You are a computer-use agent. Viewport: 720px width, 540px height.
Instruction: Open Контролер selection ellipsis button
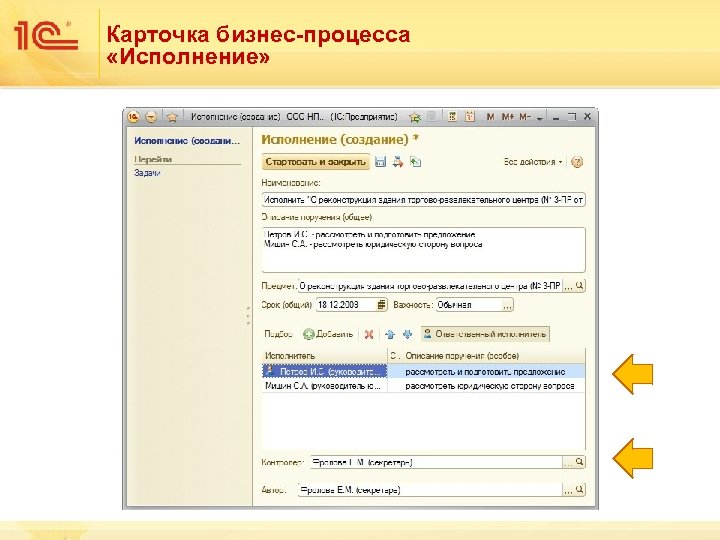568,462
